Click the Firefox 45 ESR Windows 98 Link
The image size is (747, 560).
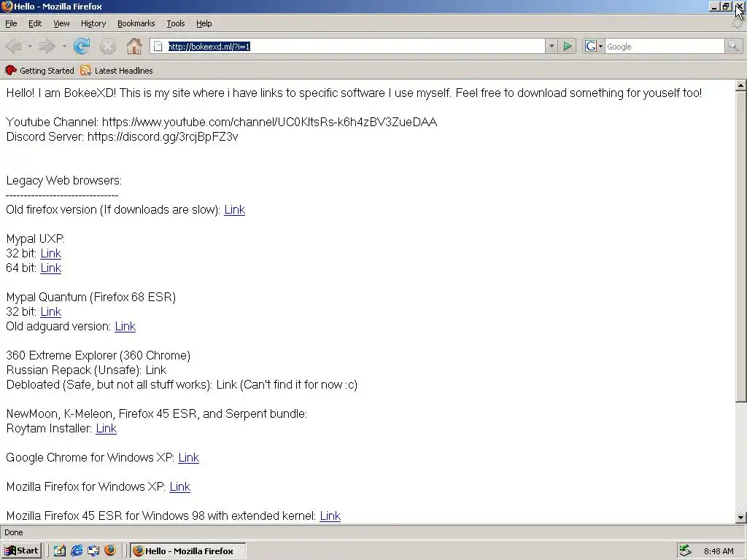click(x=330, y=516)
